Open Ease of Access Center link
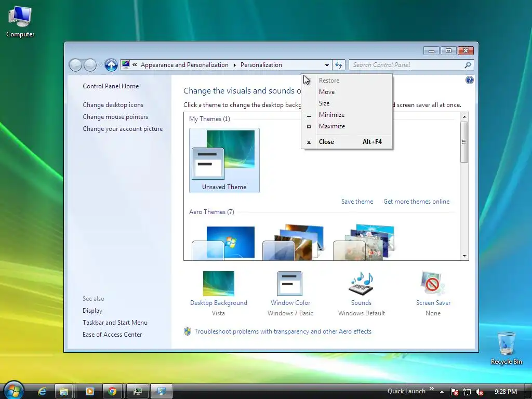Screen dimensions: 532x399 pos(112,335)
